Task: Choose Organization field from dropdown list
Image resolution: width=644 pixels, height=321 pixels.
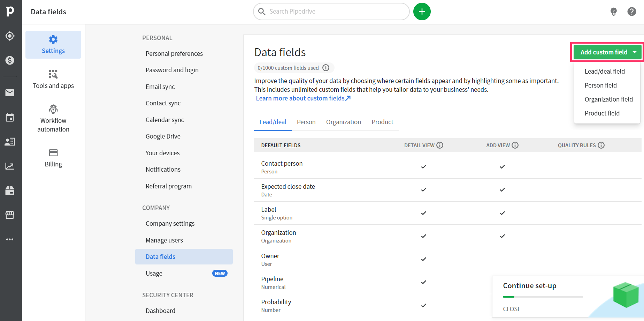Action: pos(608,99)
